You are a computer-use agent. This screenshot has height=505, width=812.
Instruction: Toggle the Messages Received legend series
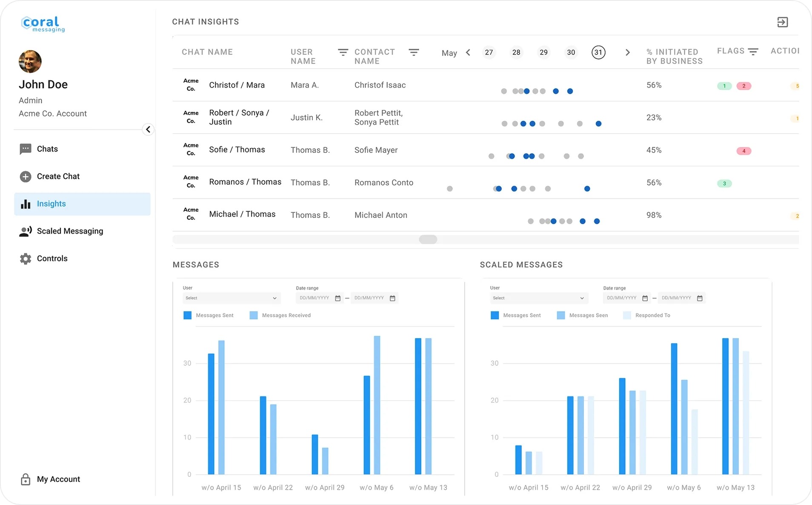point(254,316)
